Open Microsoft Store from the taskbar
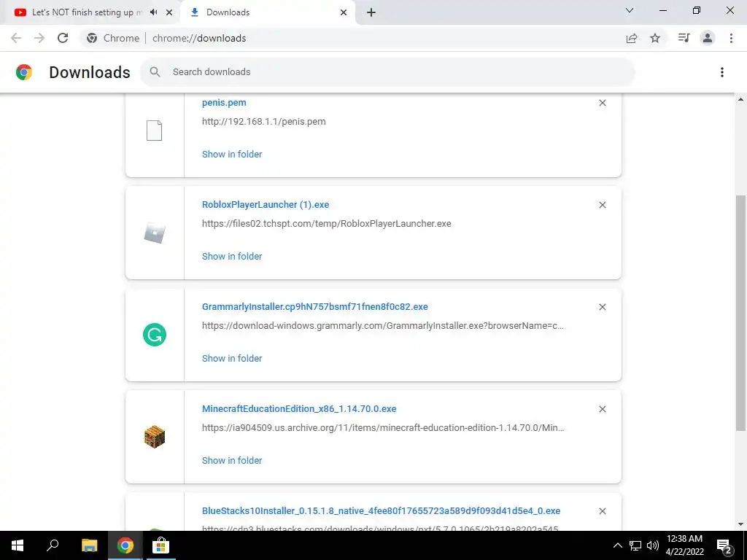747x560 pixels. [160, 545]
